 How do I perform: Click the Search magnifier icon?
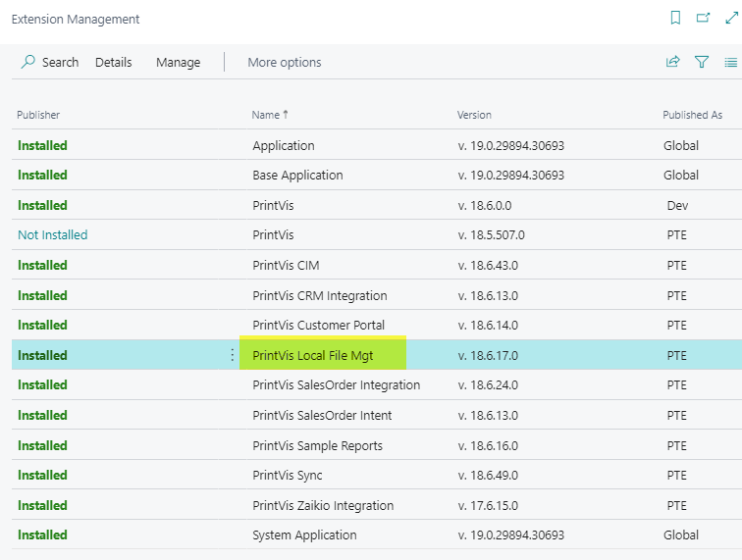coord(28,62)
